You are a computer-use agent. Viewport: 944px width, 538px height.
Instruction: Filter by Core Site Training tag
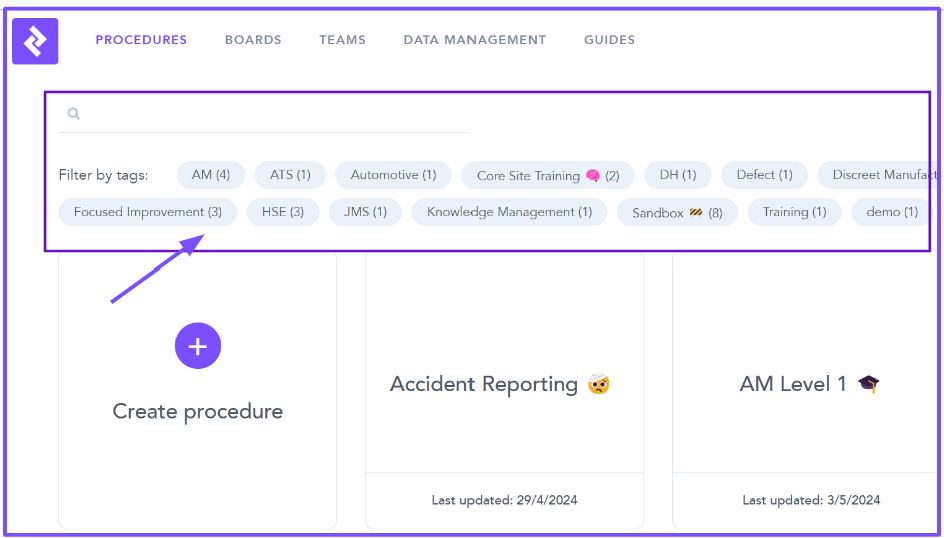point(547,176)
